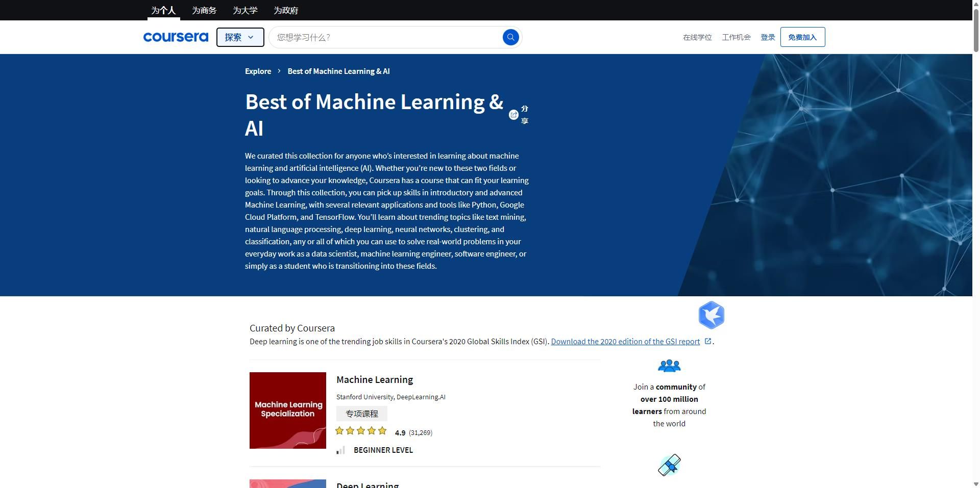Select the 为大学 tab
The image size is (980, 488).
click(245, 10)
